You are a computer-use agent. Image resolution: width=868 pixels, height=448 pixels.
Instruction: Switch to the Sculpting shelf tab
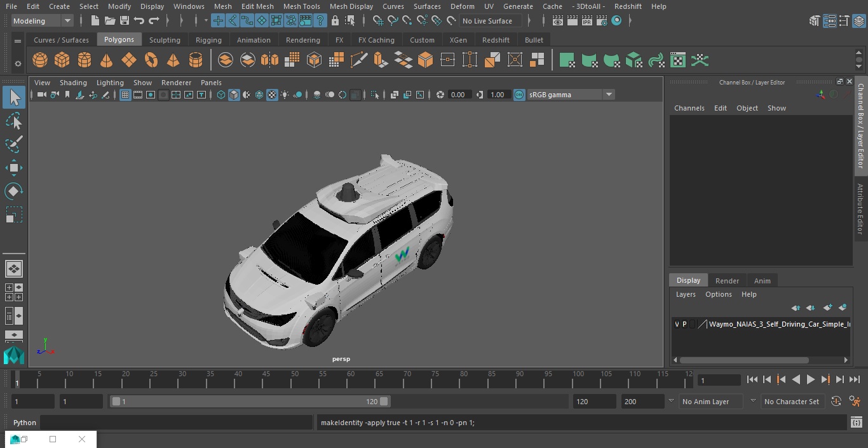click(x=165, y=40)
